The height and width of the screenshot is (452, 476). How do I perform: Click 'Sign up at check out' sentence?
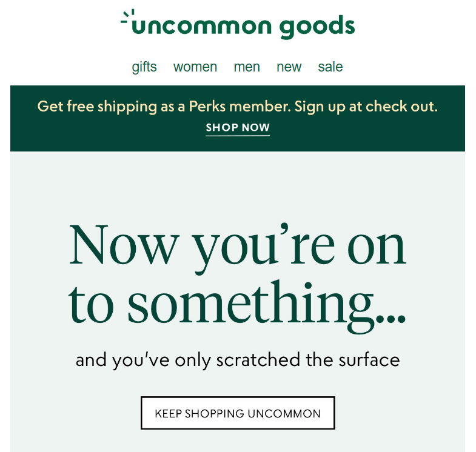[x=366, y=107]
